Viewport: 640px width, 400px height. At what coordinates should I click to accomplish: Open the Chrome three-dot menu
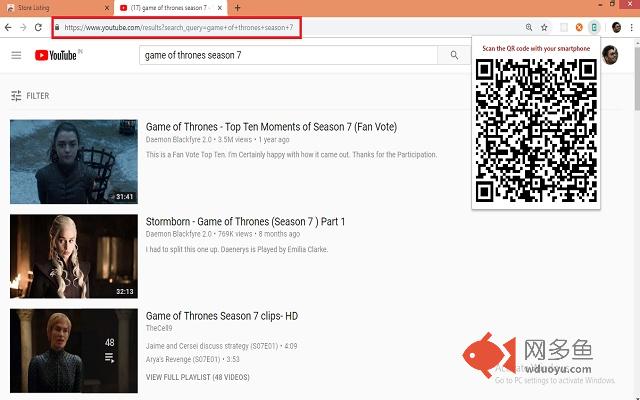pos(631,27)
